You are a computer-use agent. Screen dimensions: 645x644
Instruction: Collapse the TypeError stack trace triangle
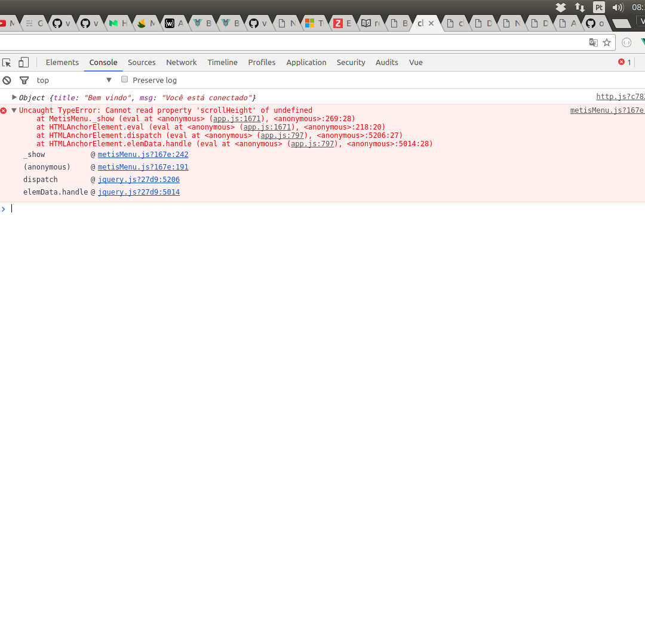13,110
